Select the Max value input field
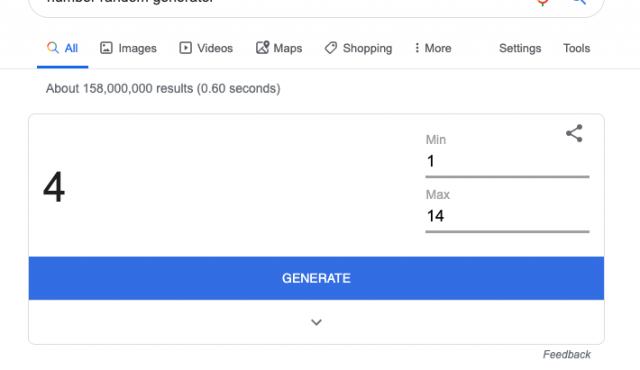This screenshot has width=640, height=370. [507, 216]
